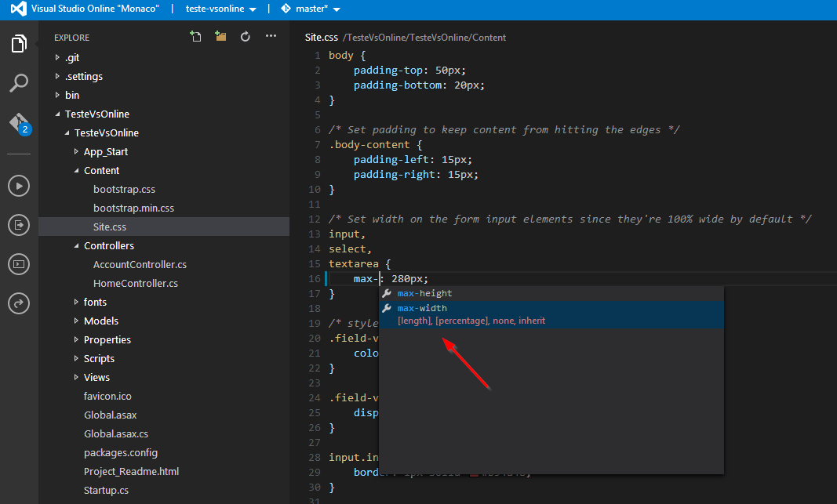Create a new folder in Explore
Image resolution: width=837 pixels, height=504 pixels.
[x=220, y=36]
